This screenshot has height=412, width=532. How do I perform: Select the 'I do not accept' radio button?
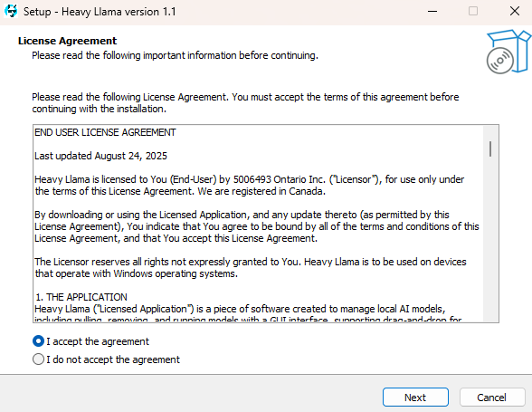coord(38,359)
